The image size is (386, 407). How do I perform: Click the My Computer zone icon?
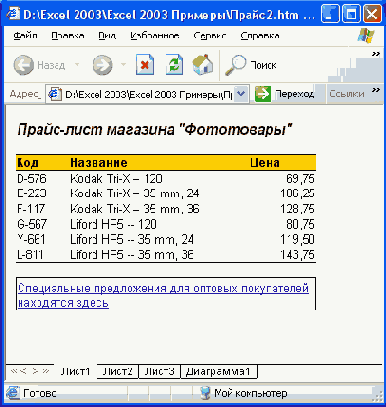[x=205, y=393]
